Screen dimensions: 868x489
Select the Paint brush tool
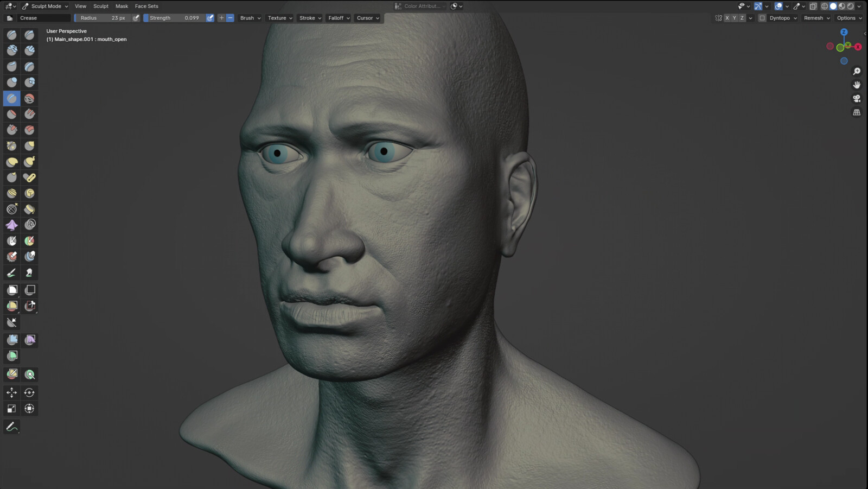pyautogui.click(x=12, y=272)
